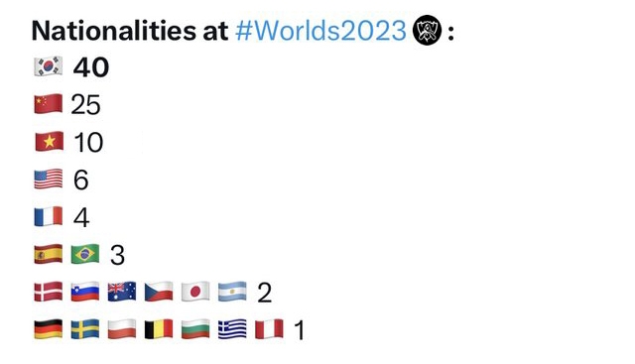Select the Germany flag emoji
The height and width of the screenshot is (364, 635).
coord(49,328)
